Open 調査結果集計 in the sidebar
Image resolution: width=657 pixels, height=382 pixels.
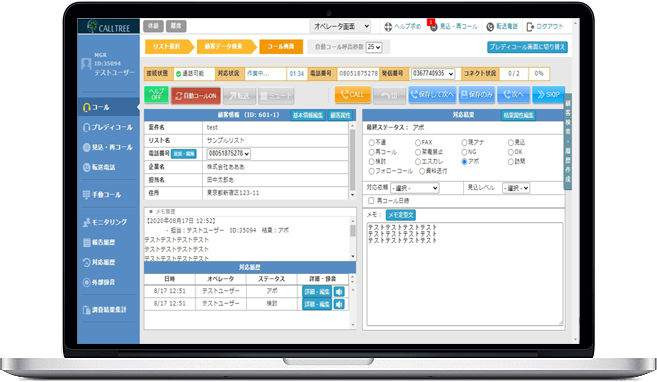pyautogui.click(x=105, y=310)
